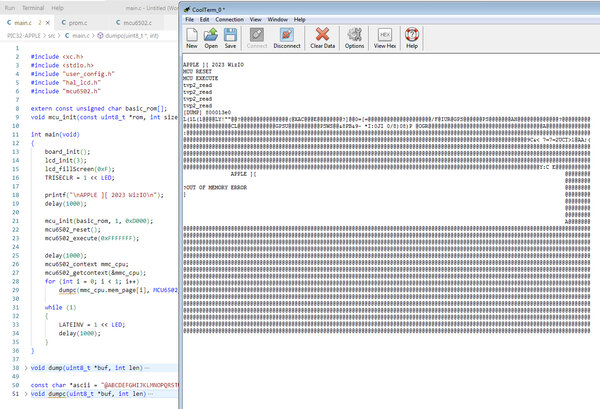Click the #include <stdio.h> line
The width and height of the screenshot is (600, 409).
(62, 65)
